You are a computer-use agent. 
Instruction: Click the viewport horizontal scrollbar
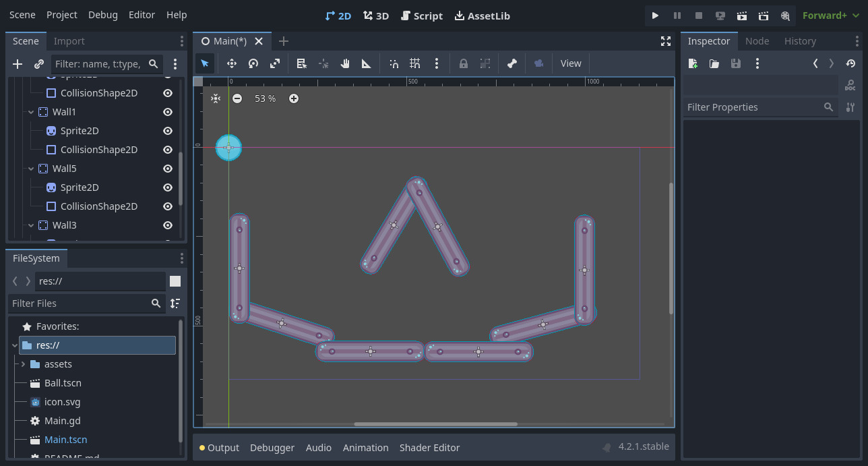tap(435, 424)
